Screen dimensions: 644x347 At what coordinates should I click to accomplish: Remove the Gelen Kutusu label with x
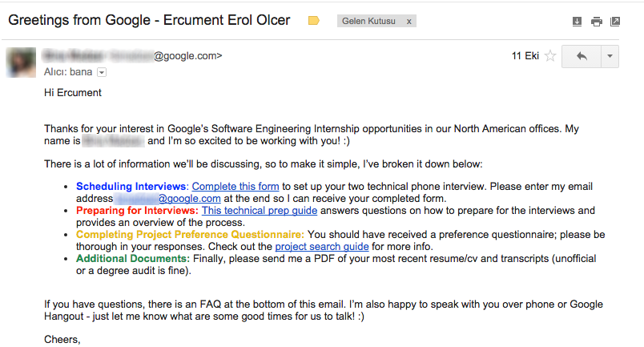pos(409,22)
